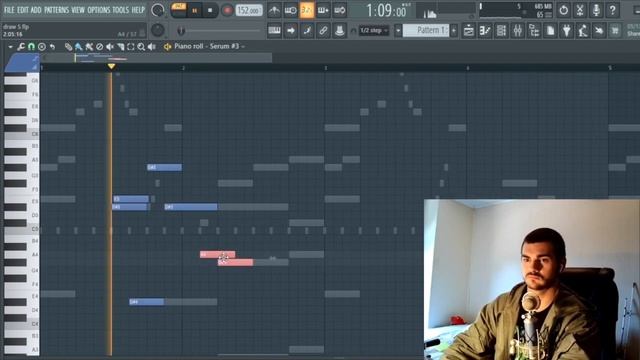Open the Playlist window
The image size is (640, 360).
(469, 31)
